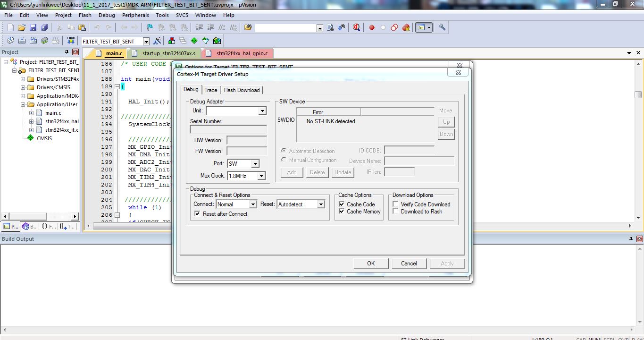
Task: Open Manage Project Items colored boxes icon
Action: pyautogui.click(x=172, y=41)
